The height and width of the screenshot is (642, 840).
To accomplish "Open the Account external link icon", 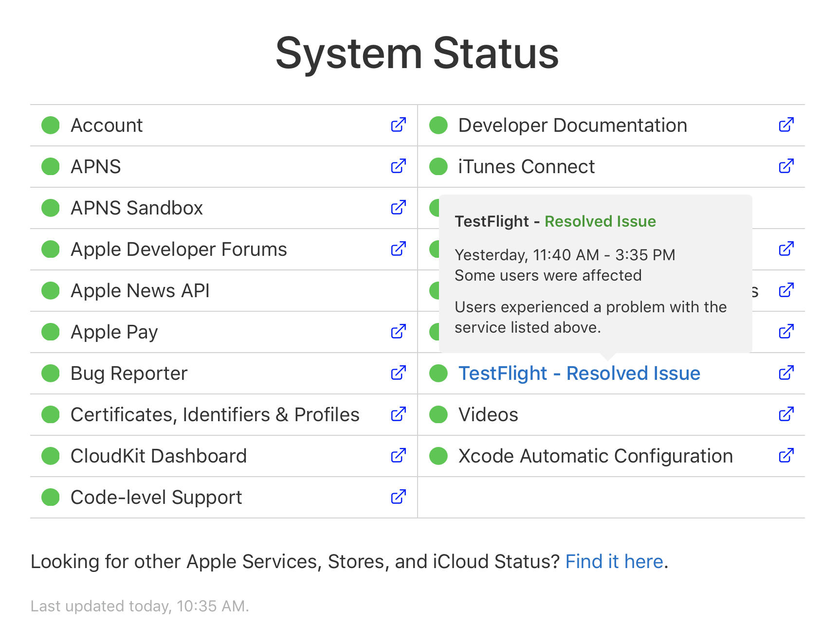I will coord(398,125).
